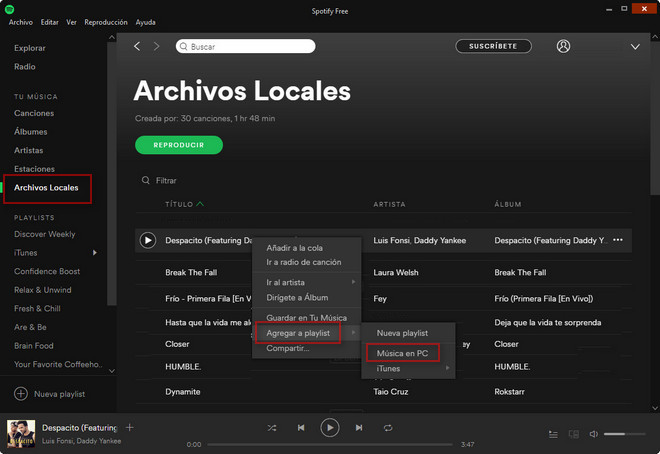Open the devices available icon
This screenshot has height=454, width=660.
click(574, 434)
